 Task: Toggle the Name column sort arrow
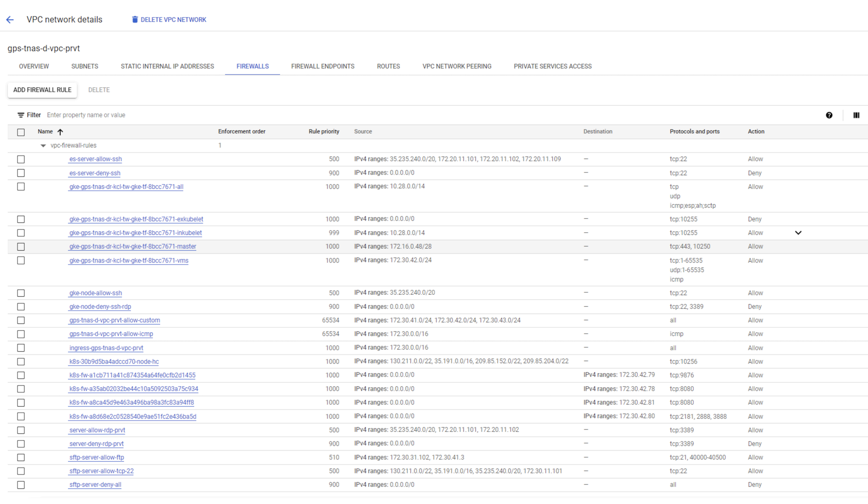(60, 132)
